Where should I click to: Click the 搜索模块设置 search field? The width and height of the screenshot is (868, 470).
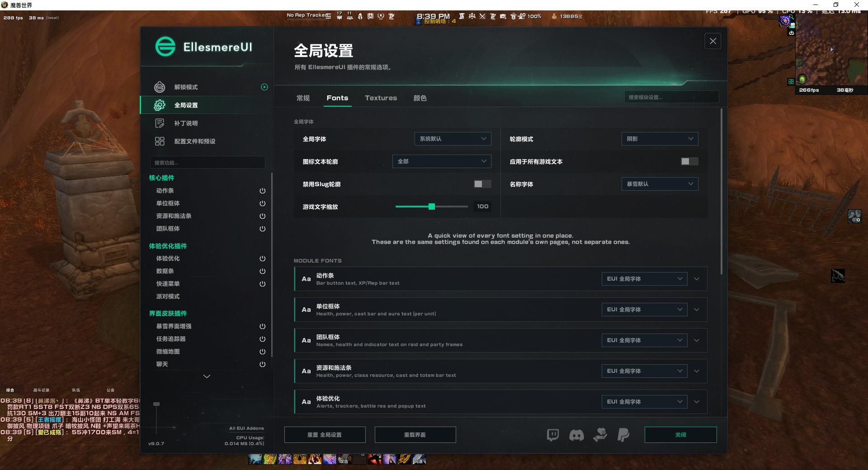tap(671, 97)
